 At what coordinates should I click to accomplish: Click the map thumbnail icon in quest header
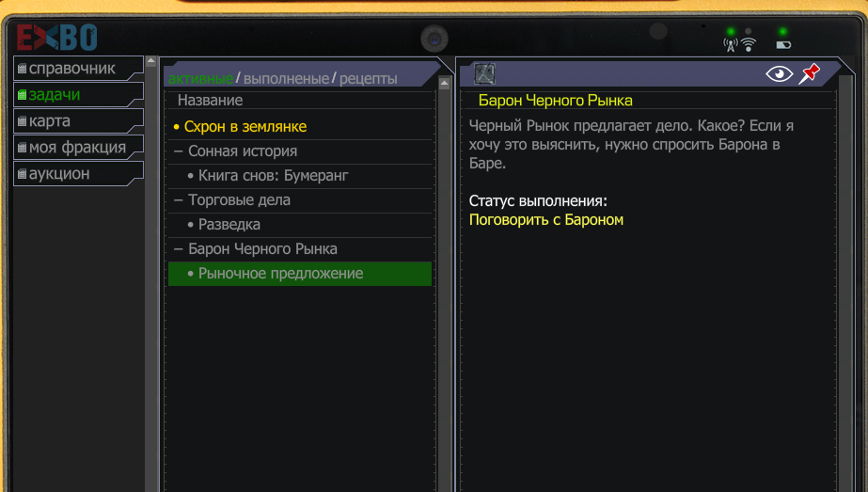click(484, 73)
